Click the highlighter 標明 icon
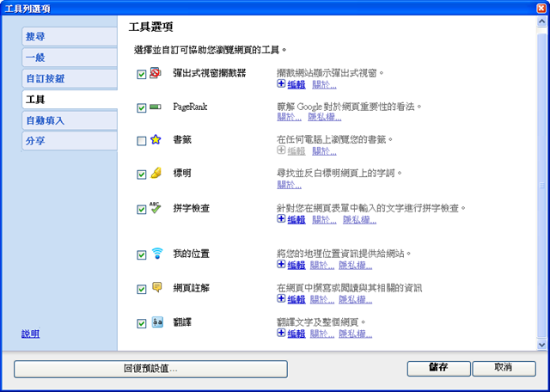The height and width of the screenshot is (392, 550). tap(156, 173)
